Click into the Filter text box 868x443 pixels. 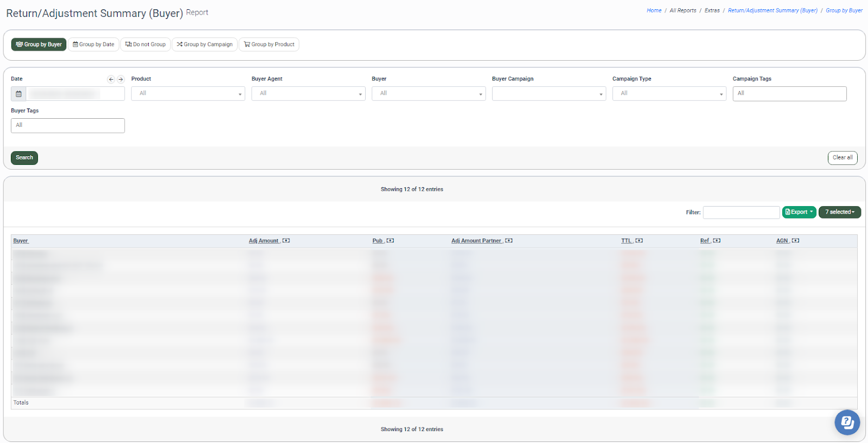pos(741,213)
